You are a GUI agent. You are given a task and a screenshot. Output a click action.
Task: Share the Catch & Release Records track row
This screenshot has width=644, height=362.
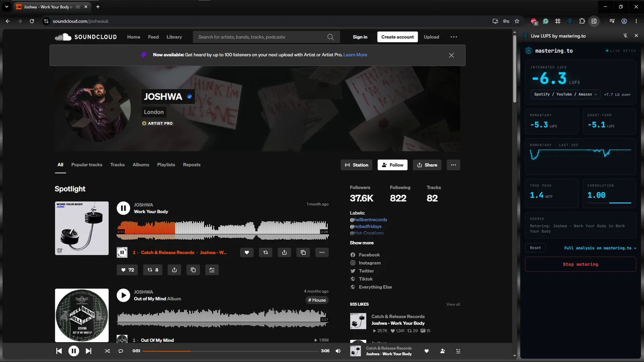[285, 253]
